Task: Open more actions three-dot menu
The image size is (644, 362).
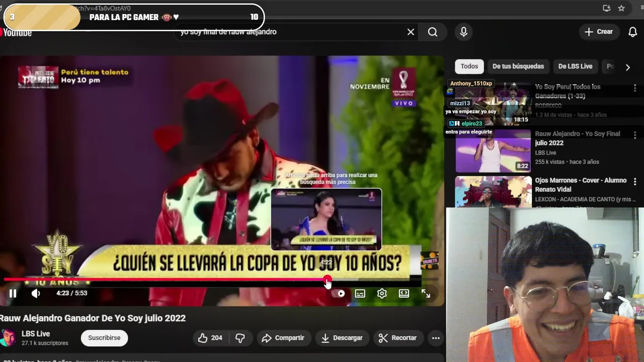Action: coord(436,338)
